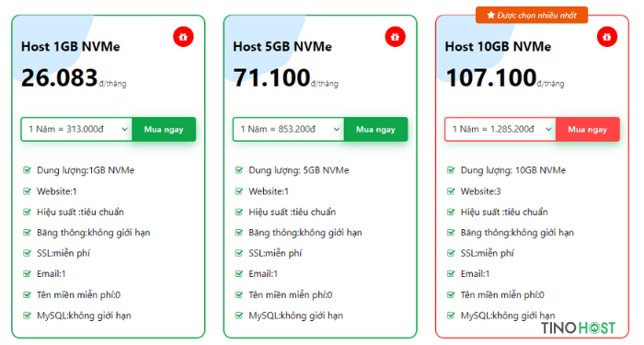Open the '1 Năm = 1.285.200đ' billing dropdown
Viewport: 644px width, 345px height.
tap(500, 130)
